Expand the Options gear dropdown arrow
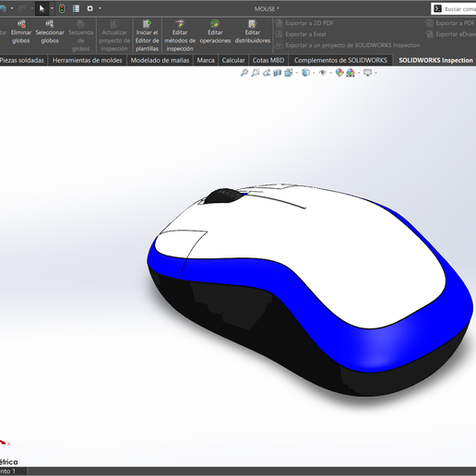This screenshot has width=476, height=476. pos(100,8)
